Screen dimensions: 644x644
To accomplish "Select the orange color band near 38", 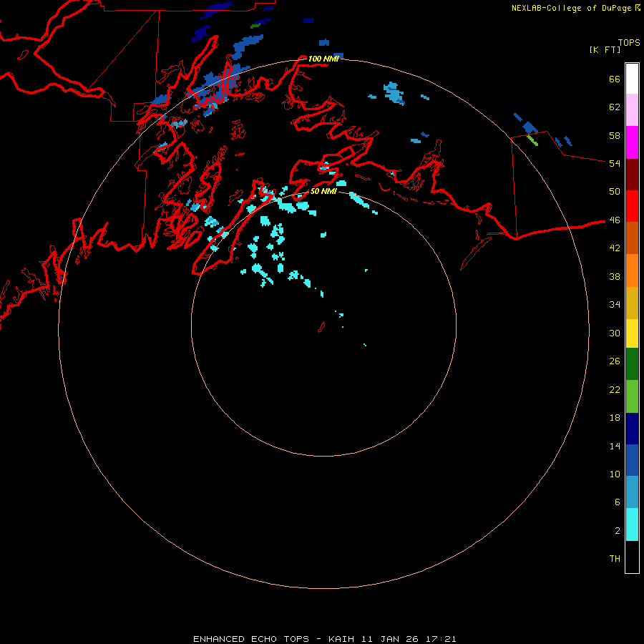I will (632, 270).
